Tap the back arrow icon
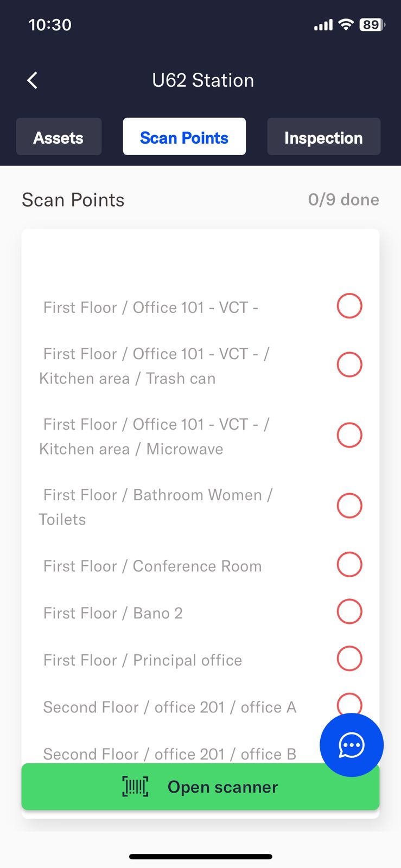 (x=33, y=80)
